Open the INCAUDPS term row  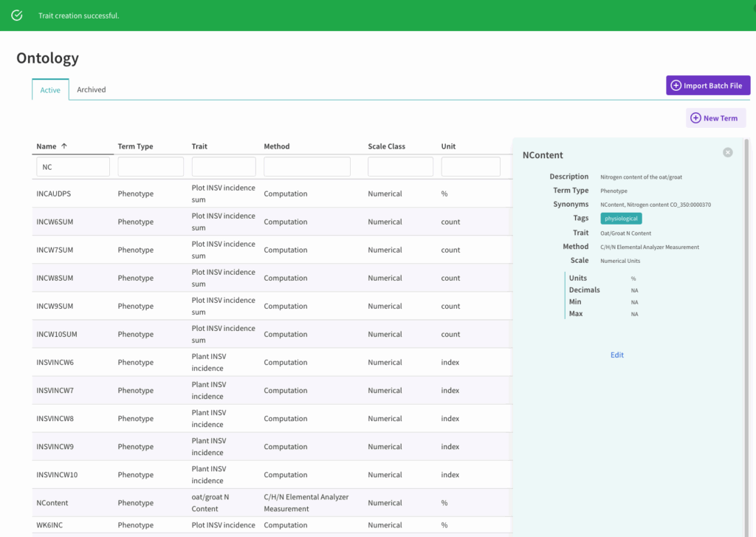click(x=54, y=194)
